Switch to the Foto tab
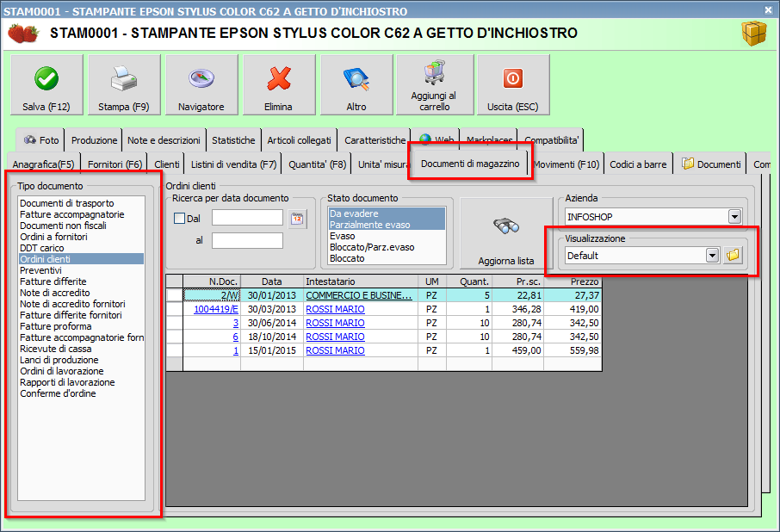Viewport: 780px width, 532px height. point(40,140)
